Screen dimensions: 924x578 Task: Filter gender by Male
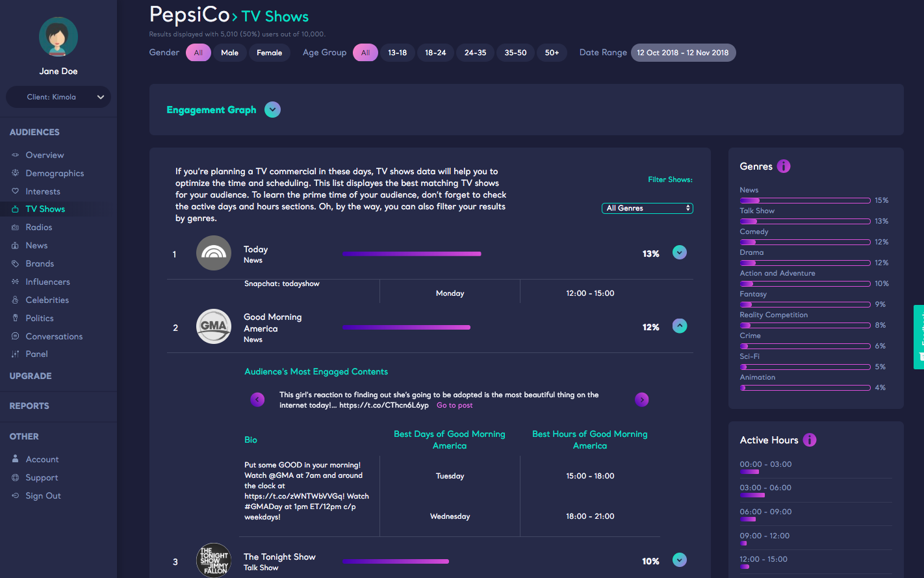point(229,53)
